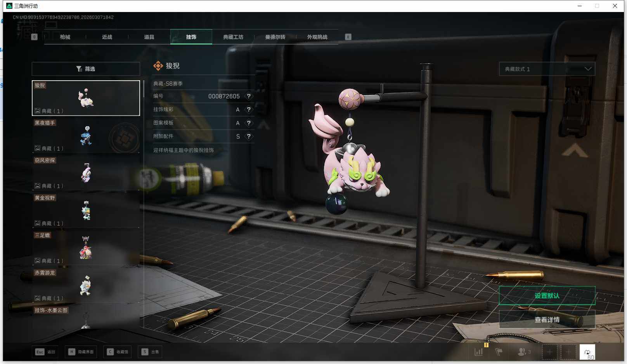
Task: Select the 黑夜猎手 charm thumbnail
Action: tap(86, 136)
